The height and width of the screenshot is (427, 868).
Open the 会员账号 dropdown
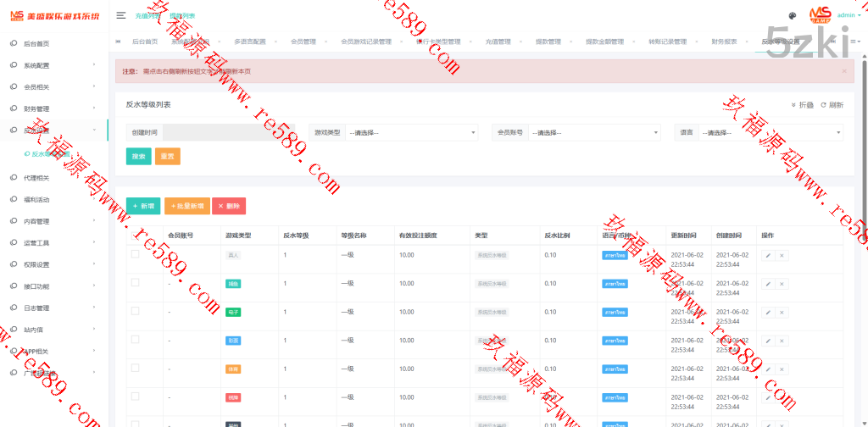pyautogui.click(x=593, y=132)
